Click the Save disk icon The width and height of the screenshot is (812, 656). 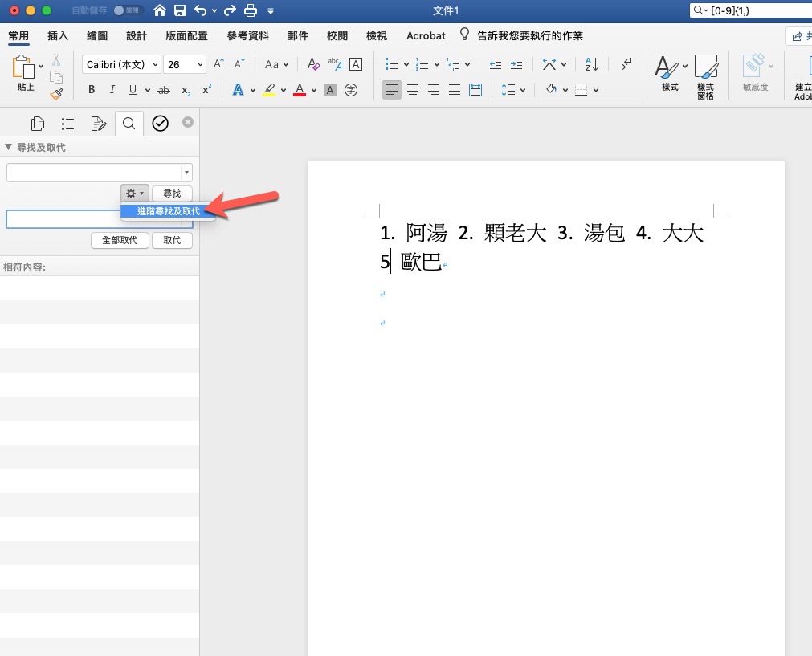tap(180, 11)
